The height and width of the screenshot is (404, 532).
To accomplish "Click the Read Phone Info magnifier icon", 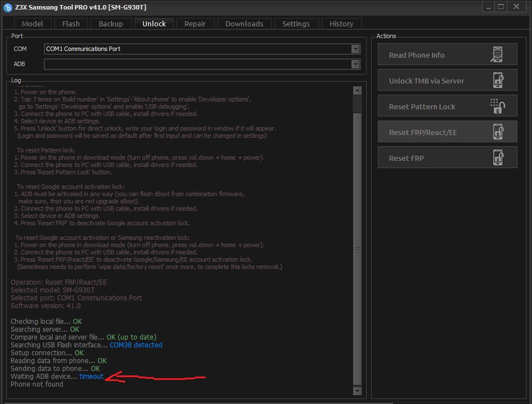I will pyautogui.click(x=496, y=54).
